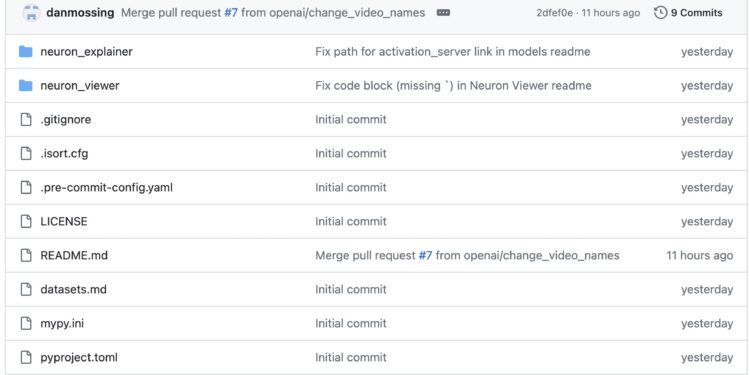Click danmossing's avatar image
The width and height of the screenshot is (750, 375).
pyautogui.click(x=32, y=13)
